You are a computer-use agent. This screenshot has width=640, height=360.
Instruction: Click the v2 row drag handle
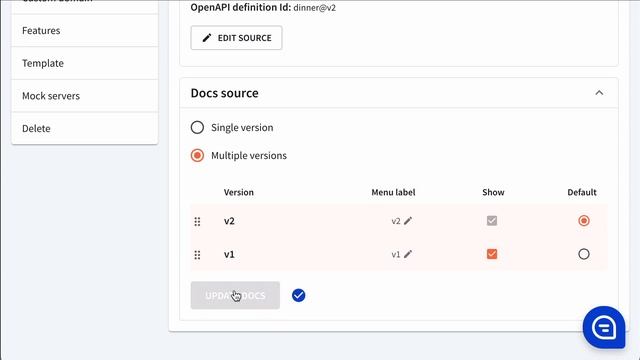[197, 221]
